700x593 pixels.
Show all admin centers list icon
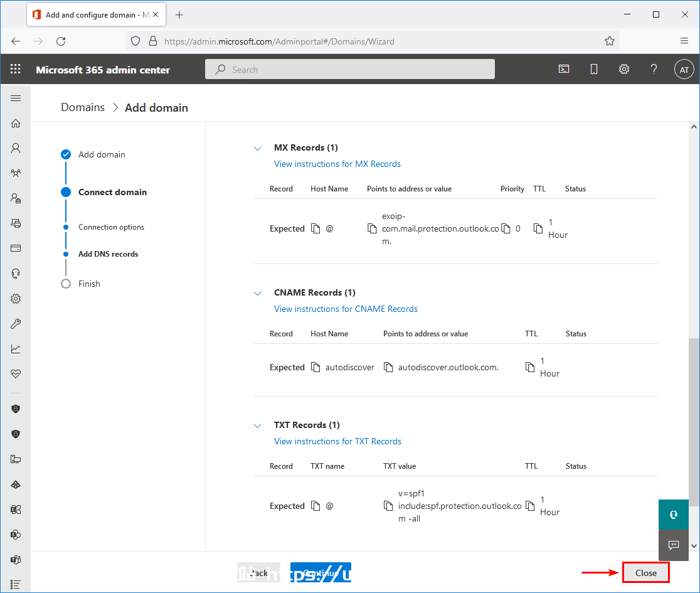click(x=16, y=584)
